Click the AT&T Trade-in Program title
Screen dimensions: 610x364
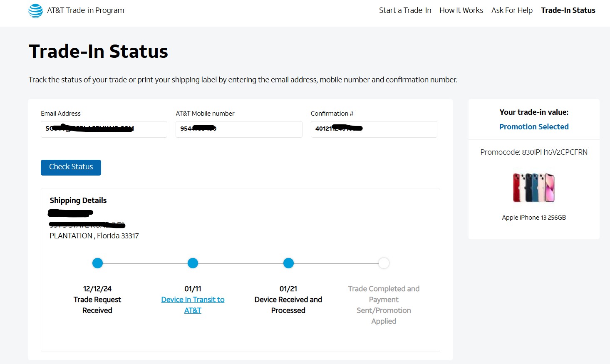[x=86, y=10]
